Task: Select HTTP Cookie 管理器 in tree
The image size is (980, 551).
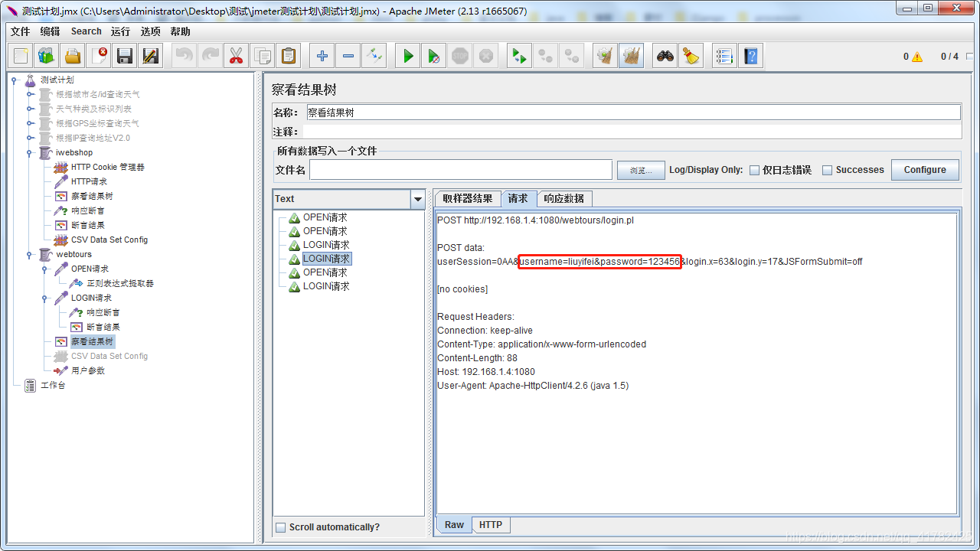Action: [x=107, y=167]
